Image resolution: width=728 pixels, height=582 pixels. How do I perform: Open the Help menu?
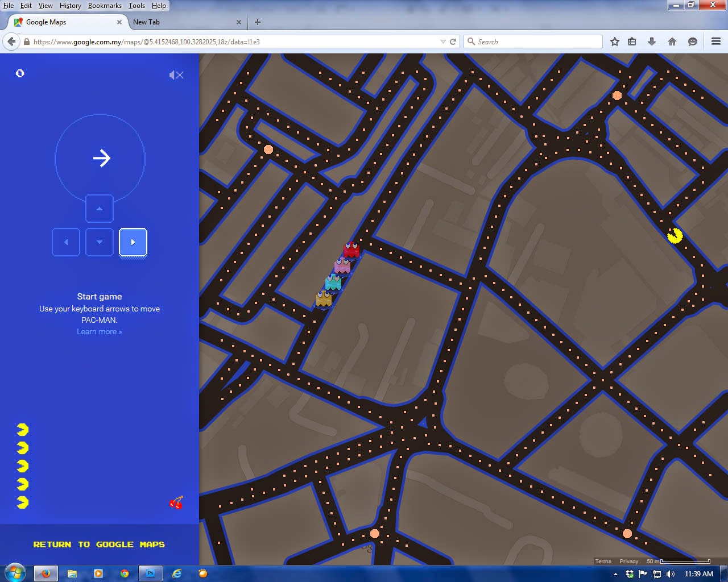pos(159,6)
